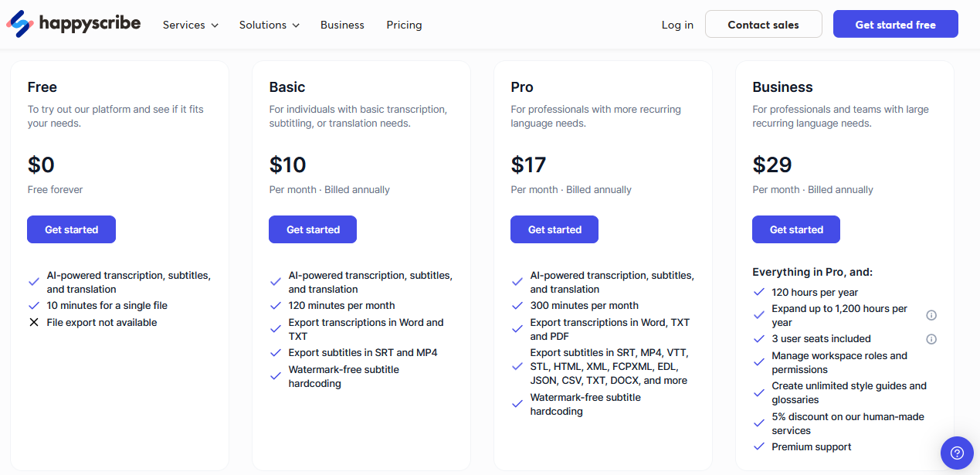The image size is (980, 475).
Task: Click the happyscribe logo icon
Action: pyautogui.click(x=19, y=24)
